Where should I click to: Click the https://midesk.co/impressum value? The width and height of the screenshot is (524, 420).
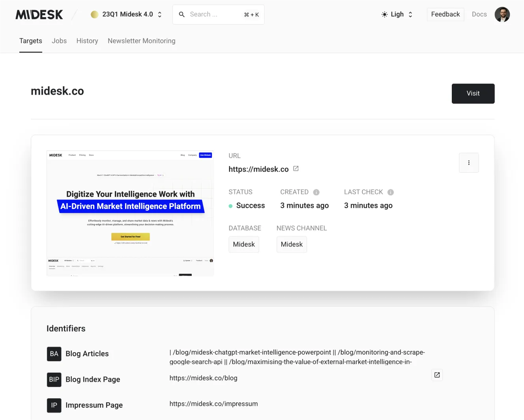(213, 403)
